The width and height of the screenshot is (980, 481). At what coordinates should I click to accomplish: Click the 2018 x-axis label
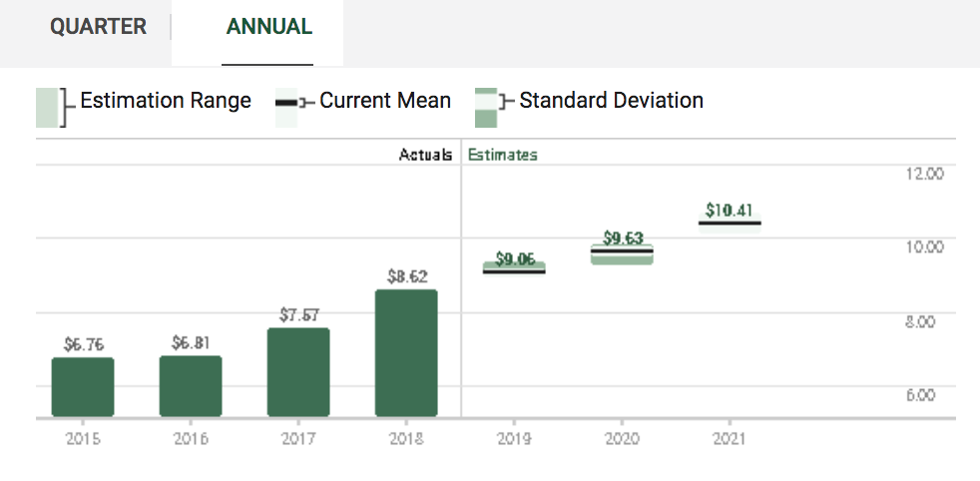[406, 439]
